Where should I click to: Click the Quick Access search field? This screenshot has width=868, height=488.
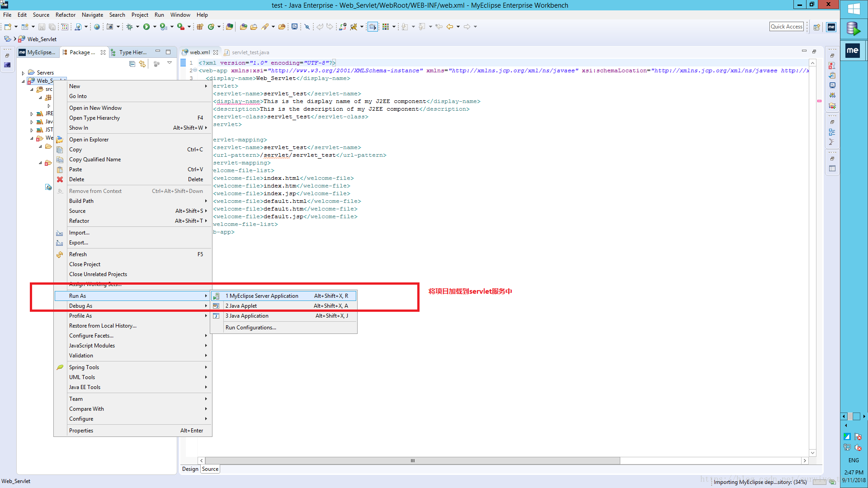(x=786, y=27)
